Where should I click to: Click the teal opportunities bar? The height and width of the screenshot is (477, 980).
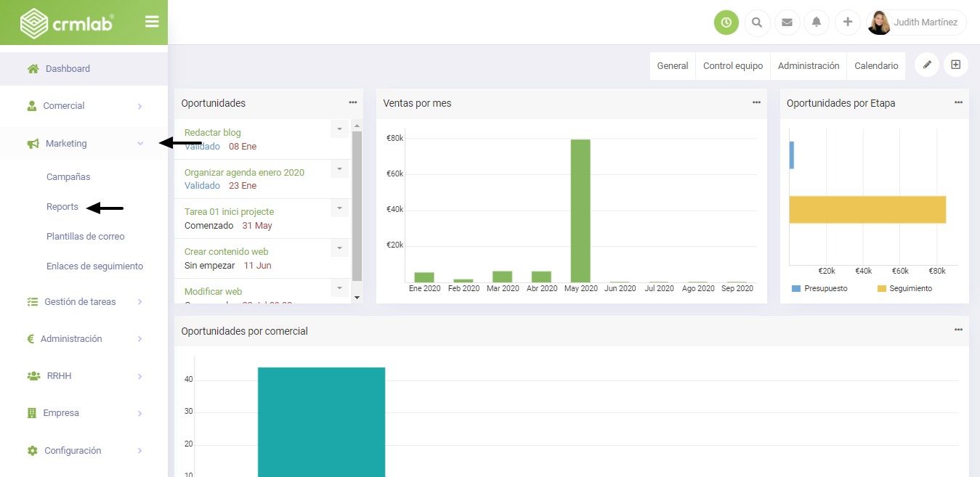[x=321, y=422]
